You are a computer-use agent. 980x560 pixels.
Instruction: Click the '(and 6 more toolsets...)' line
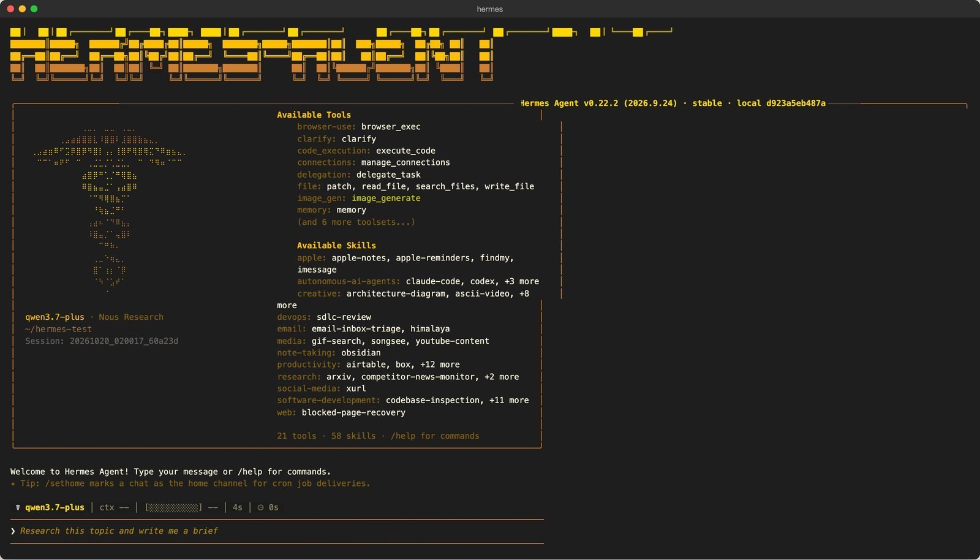point(356,222)
